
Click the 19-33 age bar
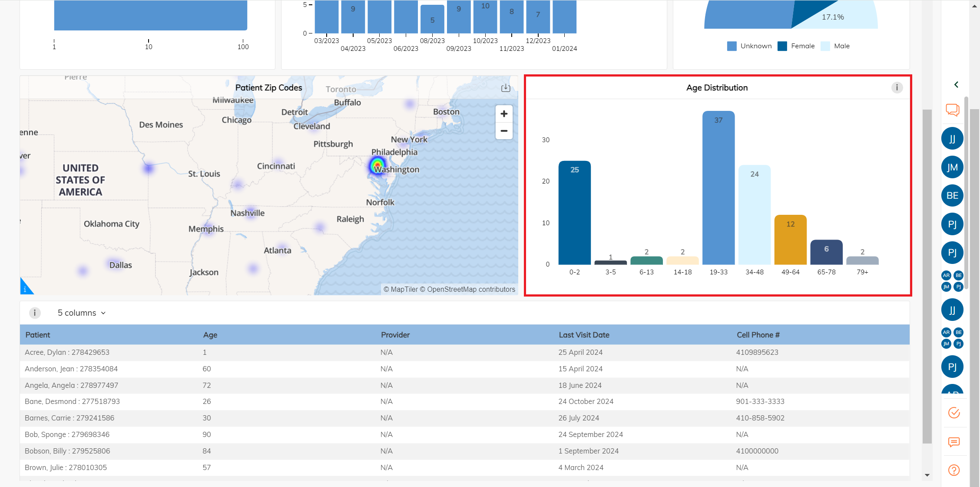[x=718, y=188]
